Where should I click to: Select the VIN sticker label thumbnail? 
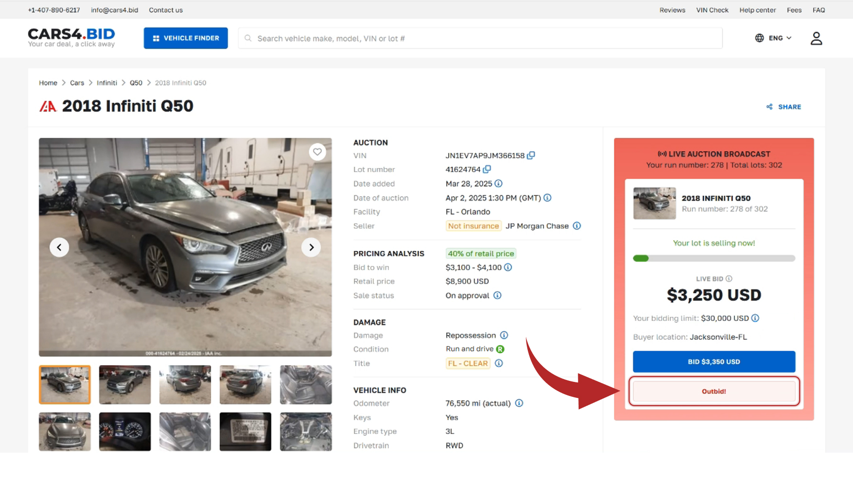pyautogui.click(x=245, y=432)
